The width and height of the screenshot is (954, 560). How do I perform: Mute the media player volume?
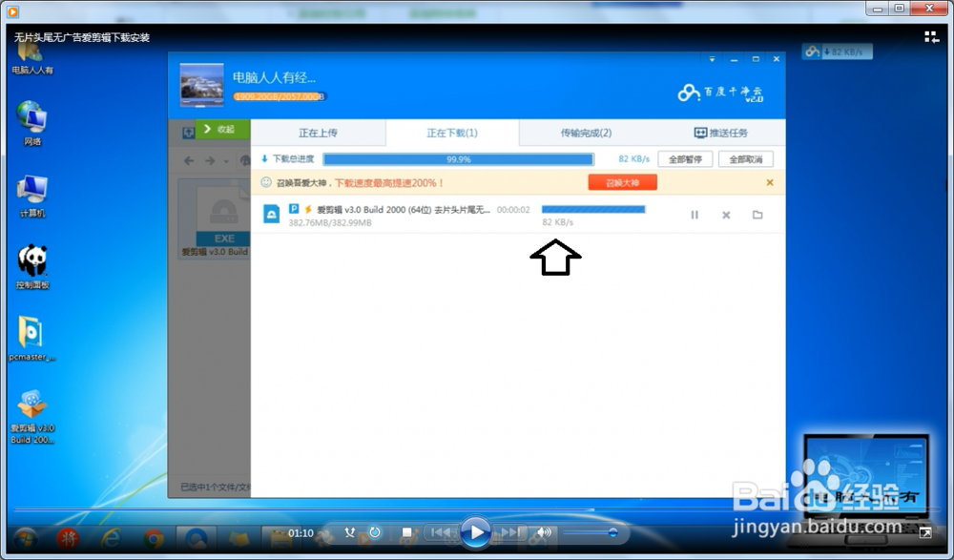[544, 532]
